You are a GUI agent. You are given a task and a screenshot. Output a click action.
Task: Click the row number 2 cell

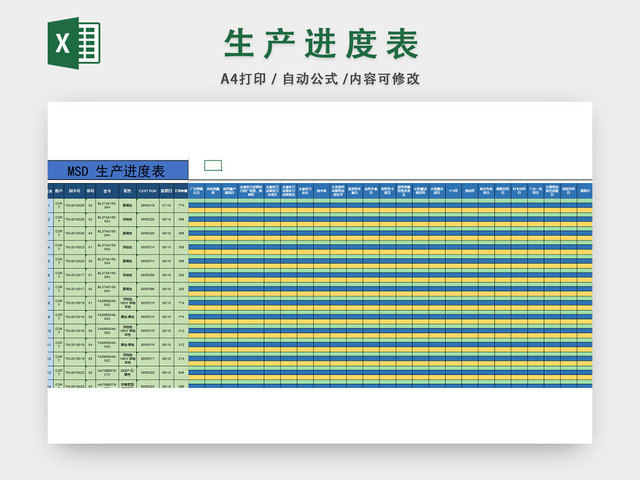click(50, 219)
